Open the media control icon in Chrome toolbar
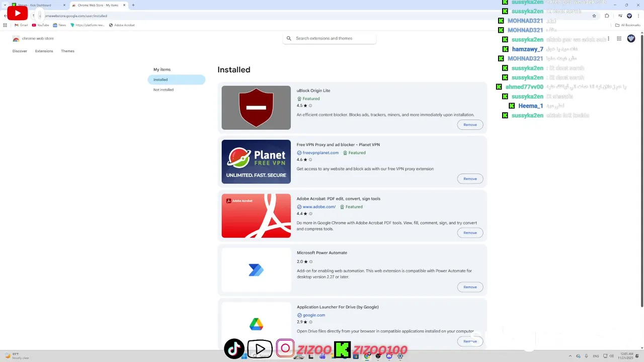This screenshot has height=362, width=644. click(x=619, y=16)
